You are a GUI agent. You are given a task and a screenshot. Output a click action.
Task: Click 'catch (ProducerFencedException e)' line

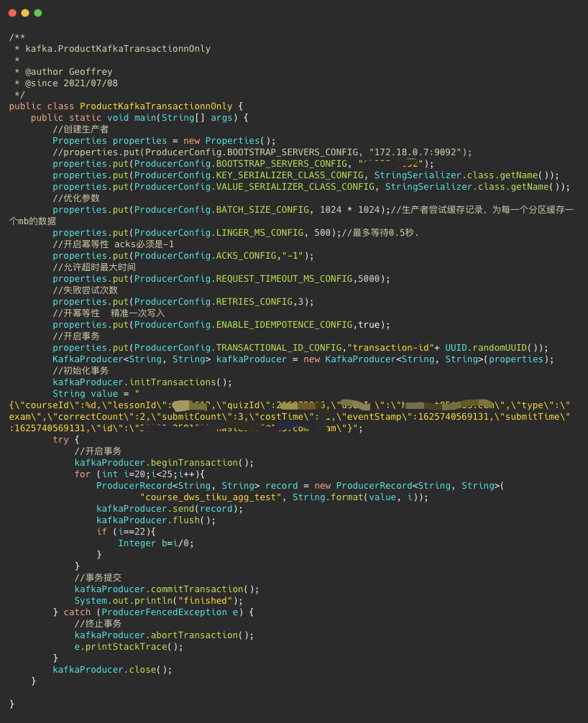coord(153,612)
